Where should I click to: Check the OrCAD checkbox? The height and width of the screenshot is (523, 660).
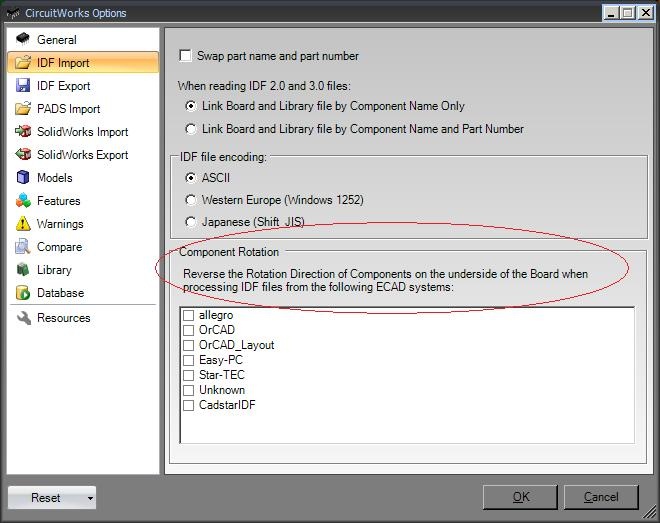tap(188, 330)
